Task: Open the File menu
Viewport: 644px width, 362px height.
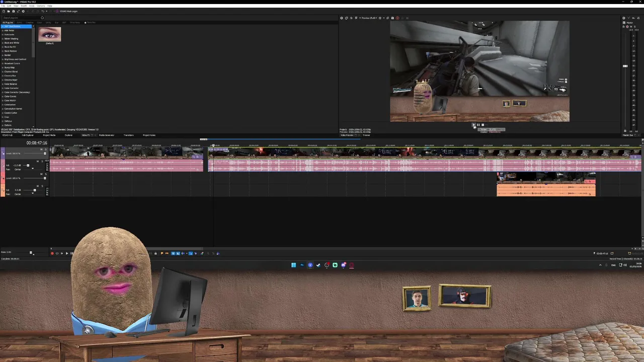Action: [3, 6]
